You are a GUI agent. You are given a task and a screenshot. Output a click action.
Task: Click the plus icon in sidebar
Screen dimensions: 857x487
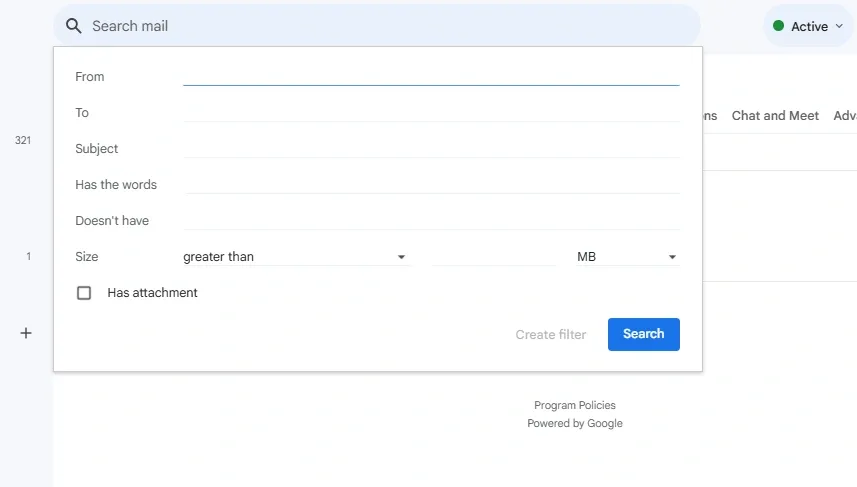[26, 333]
